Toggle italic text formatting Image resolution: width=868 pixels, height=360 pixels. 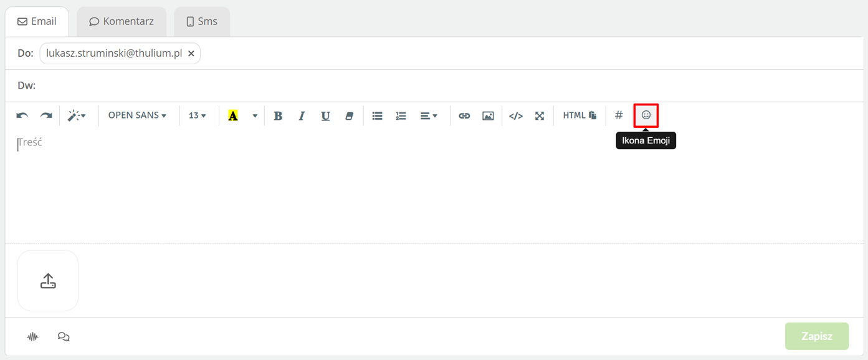(x=302, y=115)
